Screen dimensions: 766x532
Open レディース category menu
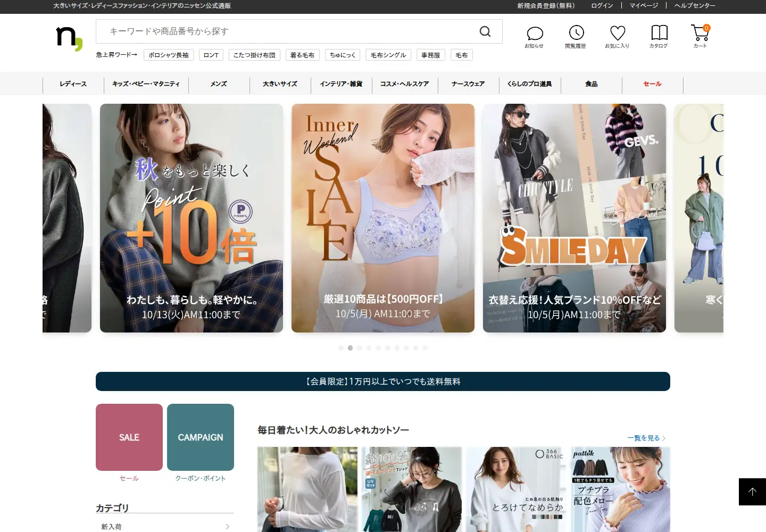pyautogui.click(x=73, y=84)
